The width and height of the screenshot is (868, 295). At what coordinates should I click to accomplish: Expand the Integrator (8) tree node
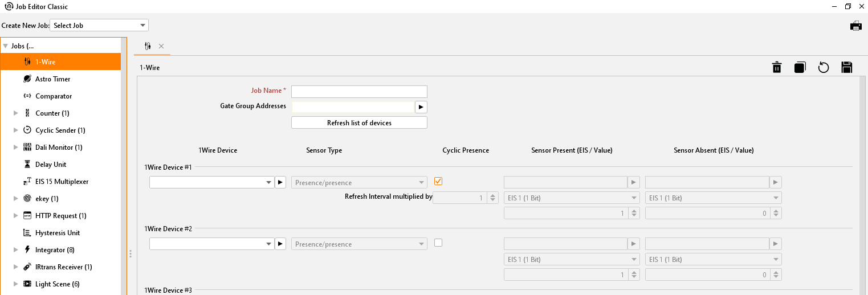coord(16,250)
